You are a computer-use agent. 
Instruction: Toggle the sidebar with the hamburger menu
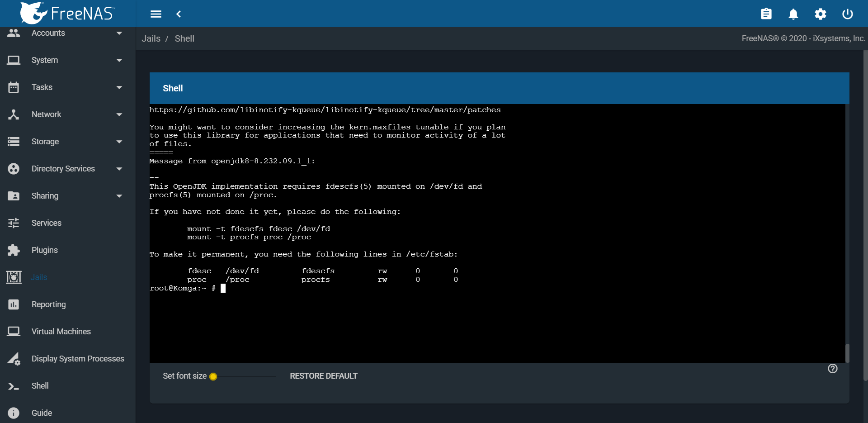(156, 14)
